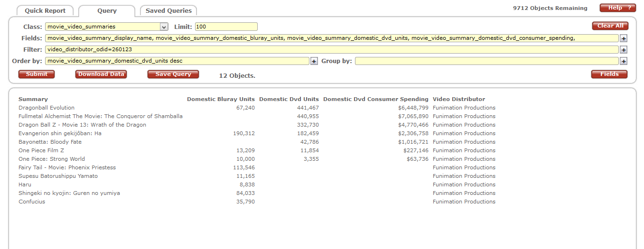
Task: Click the Download Data button
Action: [x=101, y=74]
